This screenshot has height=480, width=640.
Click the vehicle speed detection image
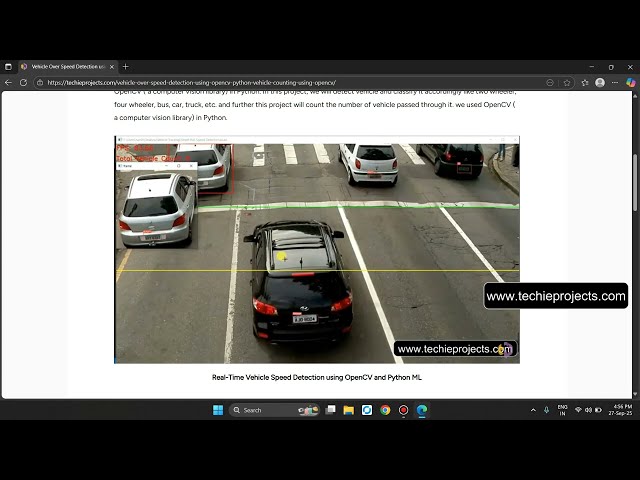[x=316, y=250]
